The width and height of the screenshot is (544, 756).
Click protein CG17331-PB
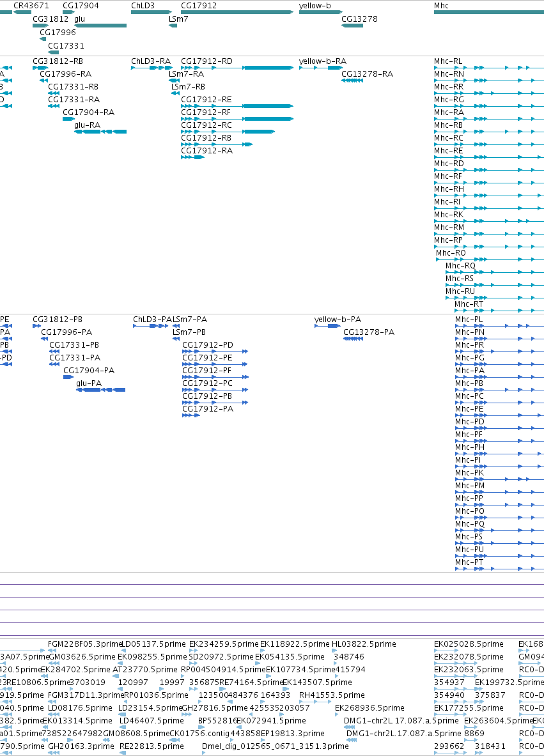coord(74,344)
